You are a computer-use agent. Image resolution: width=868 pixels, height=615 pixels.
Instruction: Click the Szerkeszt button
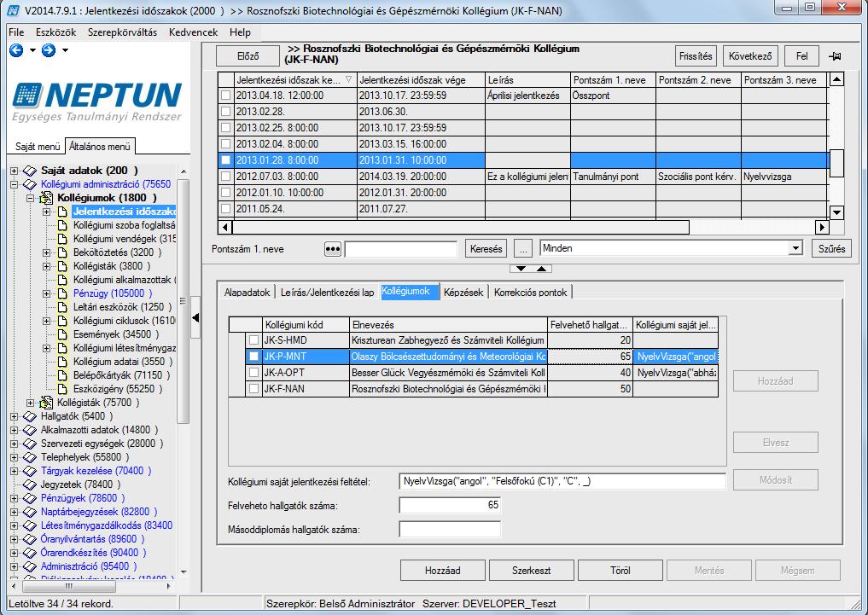pyautogui.click(x=532, y=570)
